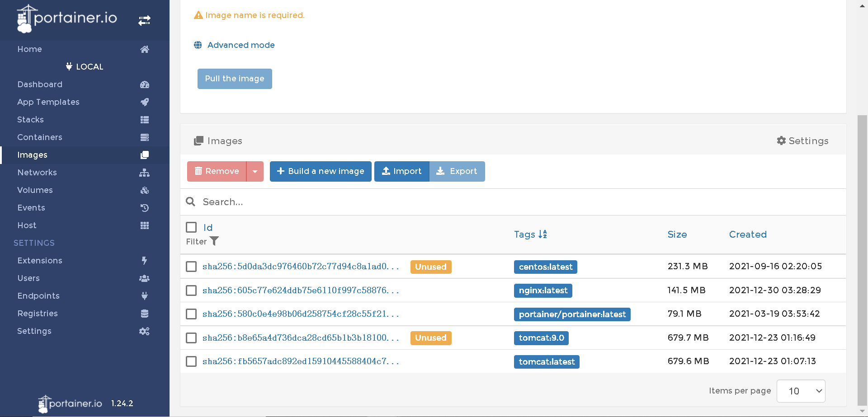The width and height of the screenshot is (868, 417).
Task: Check the box for the centos:latest image
Action: pyautogui.click(x=191, y=267)
